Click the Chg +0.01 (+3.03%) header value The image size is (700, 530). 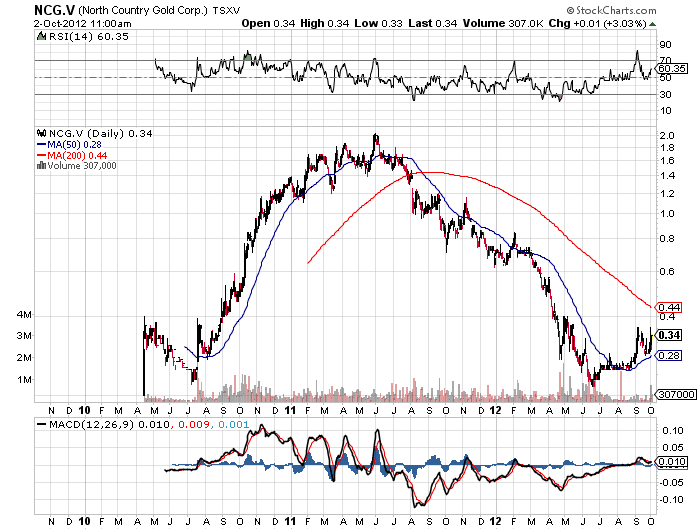coord(598,23)
